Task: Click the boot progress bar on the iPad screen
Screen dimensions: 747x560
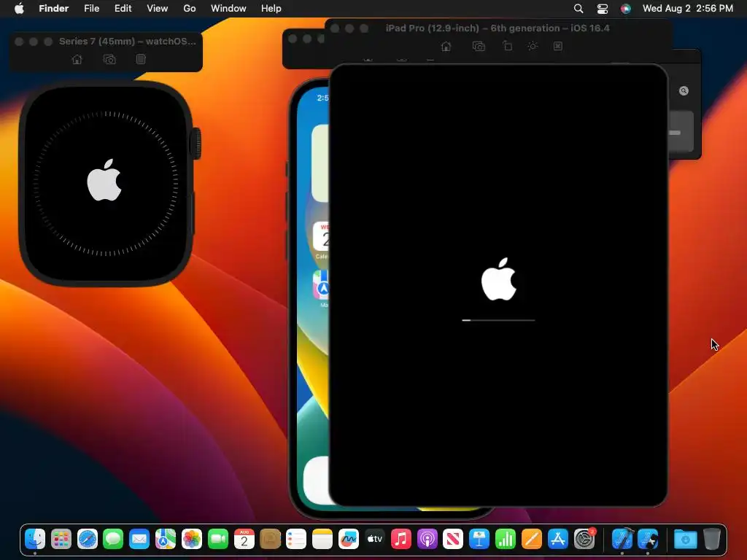Action: click(x=498, y=320)
